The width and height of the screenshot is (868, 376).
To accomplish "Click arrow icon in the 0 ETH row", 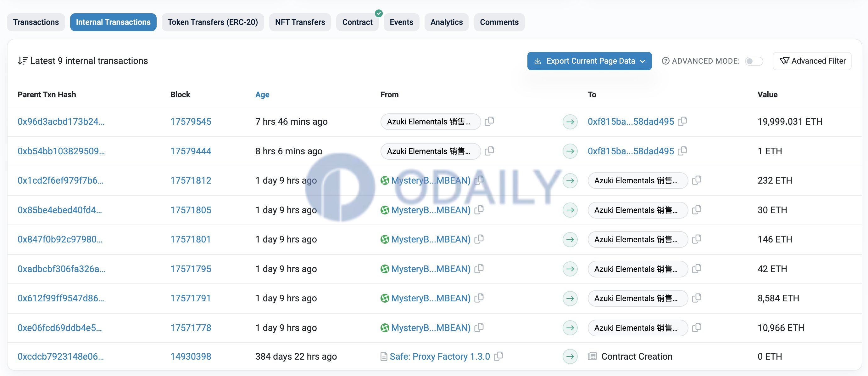I will click(x=570, y=356).
